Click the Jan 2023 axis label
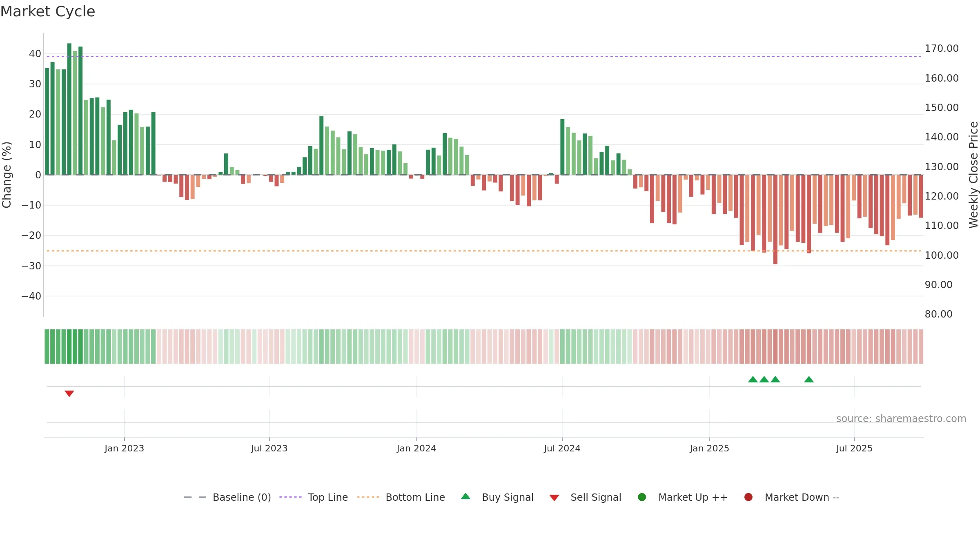 point(124,448)
